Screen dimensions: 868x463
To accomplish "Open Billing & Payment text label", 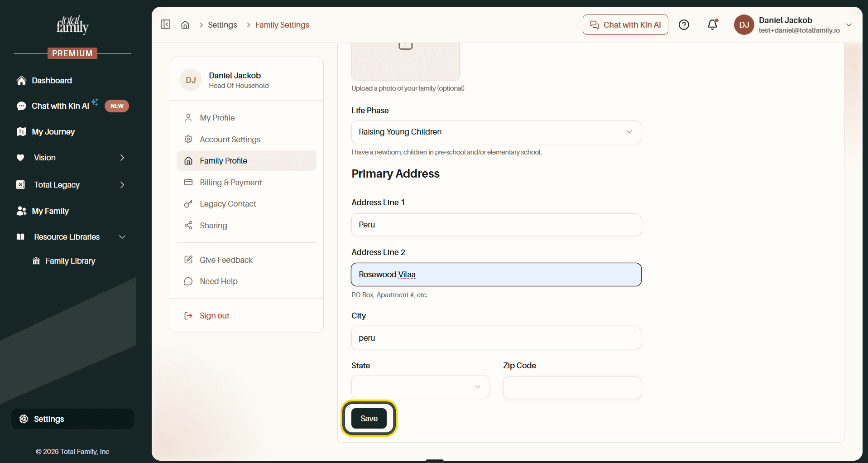I will pyautogui.click(x=231, y=182).
